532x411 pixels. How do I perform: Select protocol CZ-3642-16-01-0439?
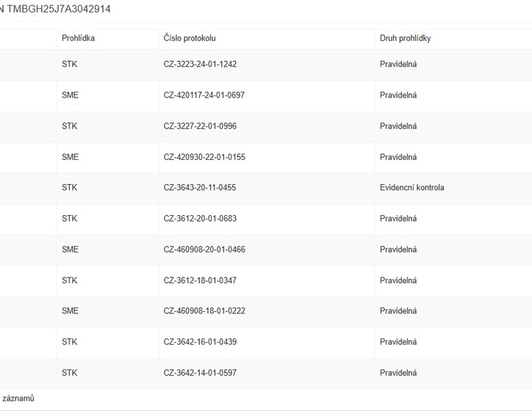200,342
